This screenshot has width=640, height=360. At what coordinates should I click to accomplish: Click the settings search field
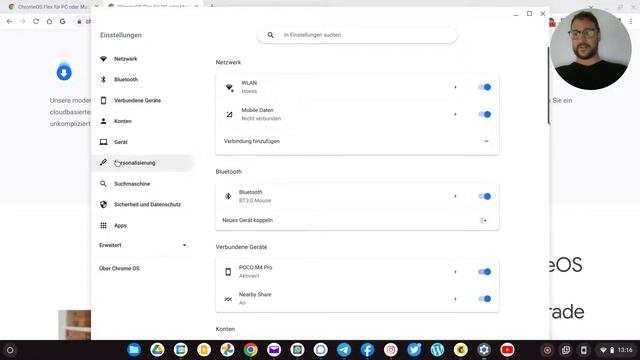coord(357,35)
